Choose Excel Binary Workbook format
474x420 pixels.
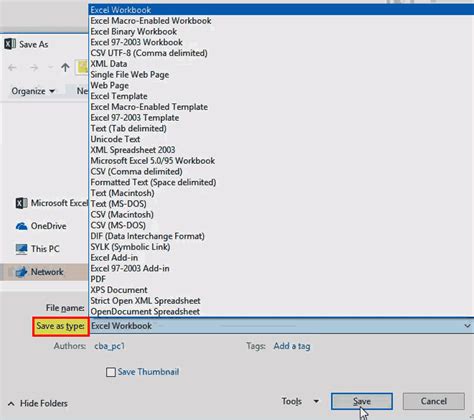[x=281, y=32]
